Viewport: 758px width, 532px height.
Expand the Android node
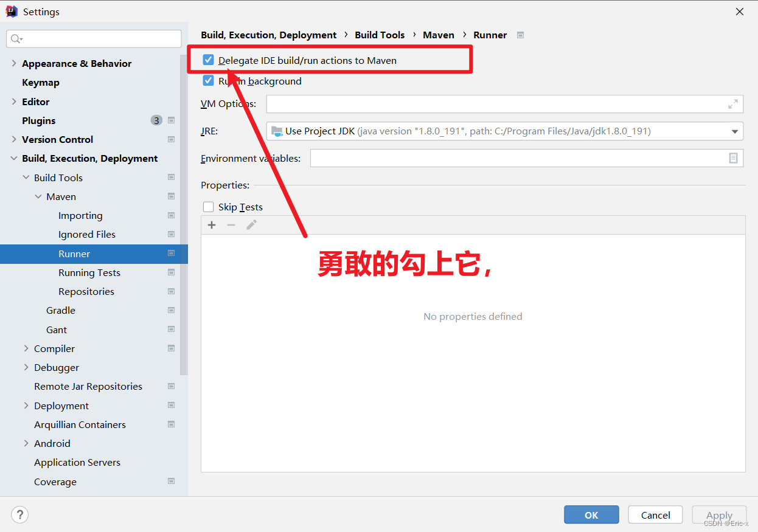pos(26,443)
